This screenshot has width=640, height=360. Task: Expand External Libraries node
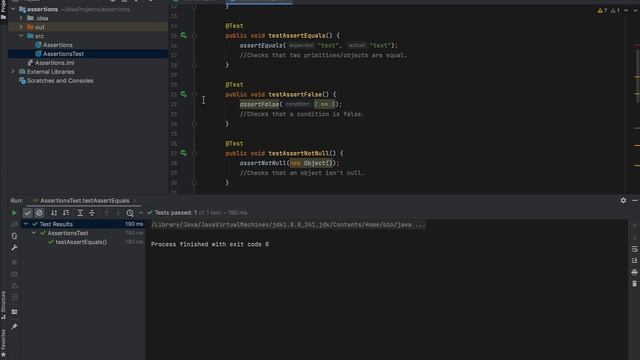point(13,71)
